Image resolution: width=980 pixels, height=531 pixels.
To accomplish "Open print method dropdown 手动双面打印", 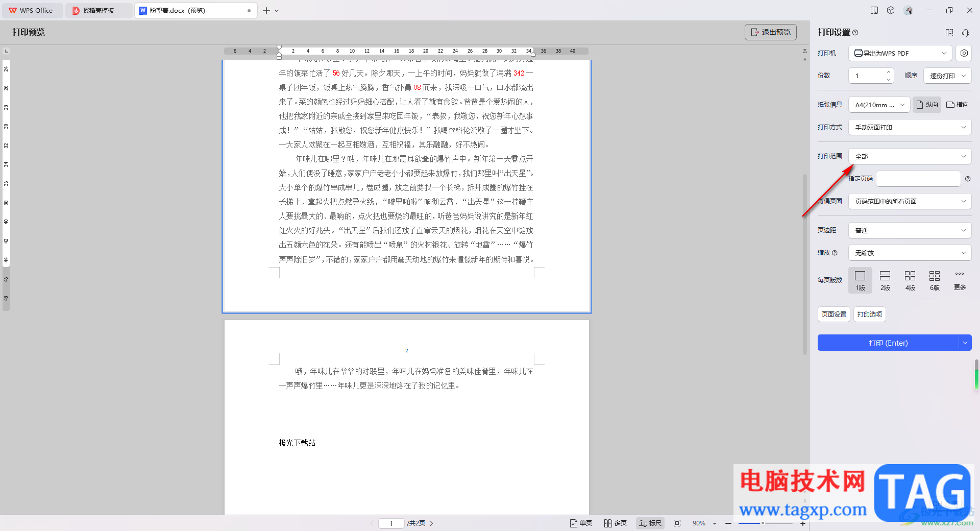I will pyautogui.click(x=910, y=127).
